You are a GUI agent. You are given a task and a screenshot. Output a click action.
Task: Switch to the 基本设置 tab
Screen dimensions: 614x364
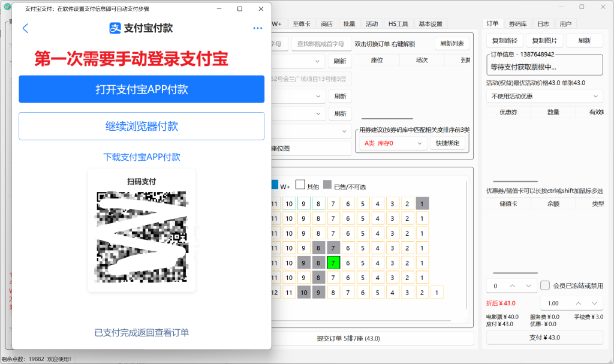click(x=431, y=24)
